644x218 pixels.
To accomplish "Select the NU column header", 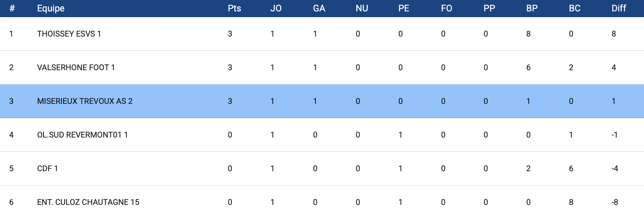I will point(362,8).
